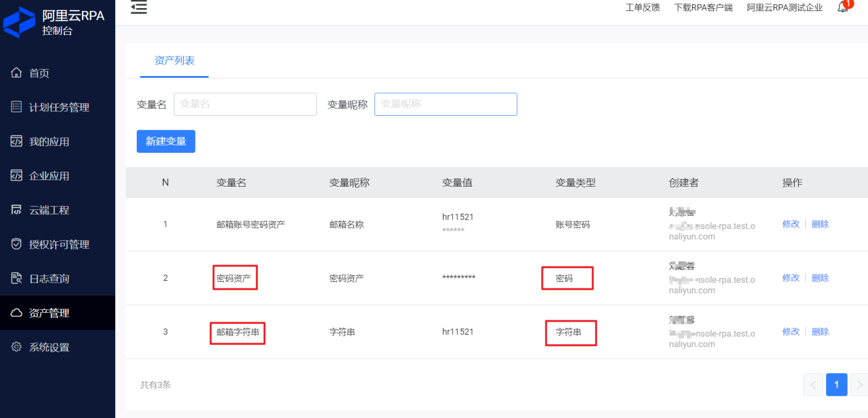Image resolution: width=868 pixels, height=418 pixels.
Task: Click the document-search icon beside 日志查询
Action: [x=16, y=278]
